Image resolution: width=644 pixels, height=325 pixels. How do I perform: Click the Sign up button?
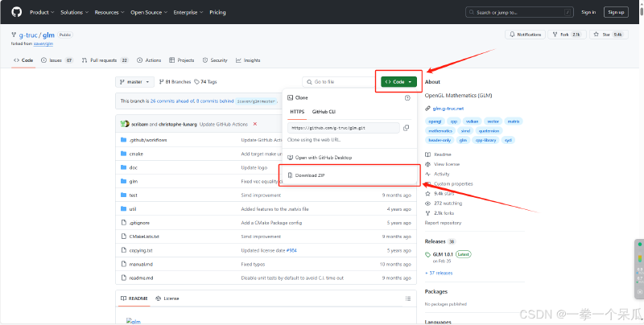pos(616,12)
